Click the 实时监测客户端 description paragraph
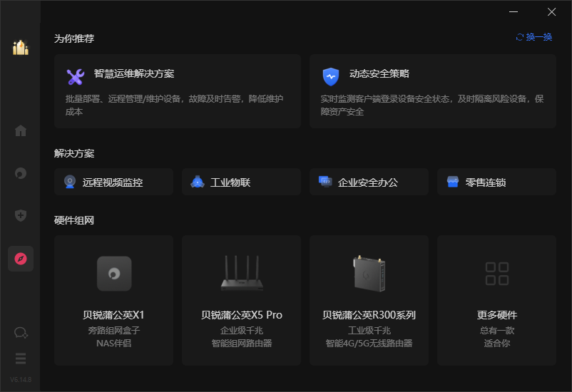The image size is (572, 392). pos(432,105)
